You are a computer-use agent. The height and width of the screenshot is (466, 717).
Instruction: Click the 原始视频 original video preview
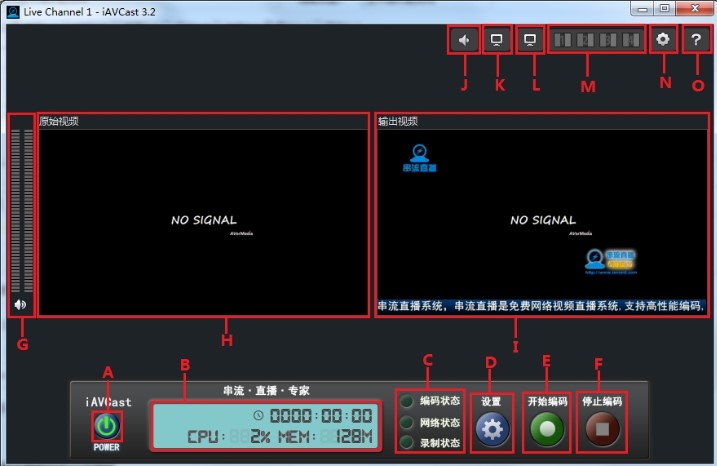click(203, 222)
